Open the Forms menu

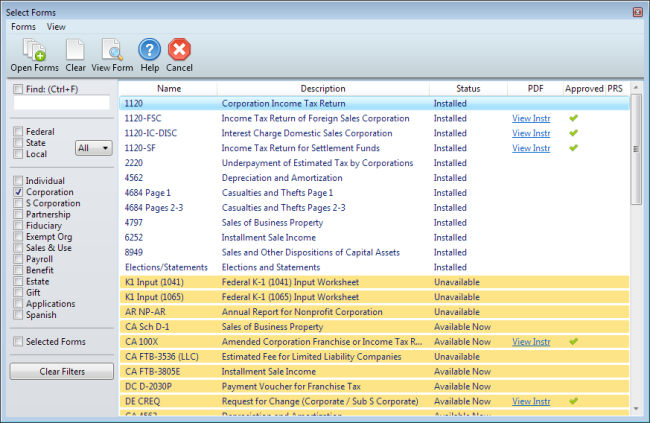coord(23,26)
